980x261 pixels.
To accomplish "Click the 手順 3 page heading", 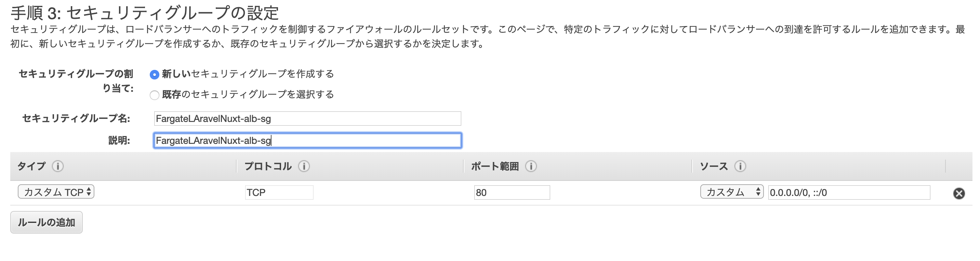I will (x=145, y=13).
